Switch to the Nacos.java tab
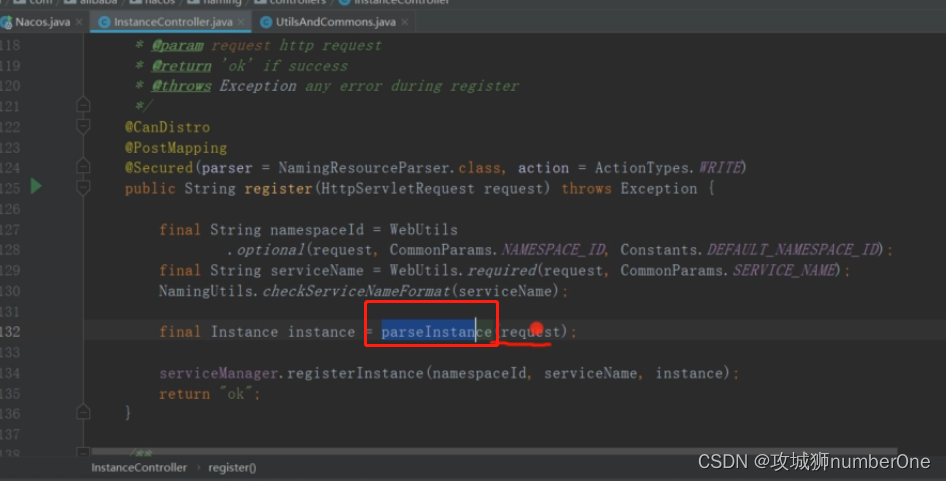This screenshot has width=946, height=481. (42, 22)
